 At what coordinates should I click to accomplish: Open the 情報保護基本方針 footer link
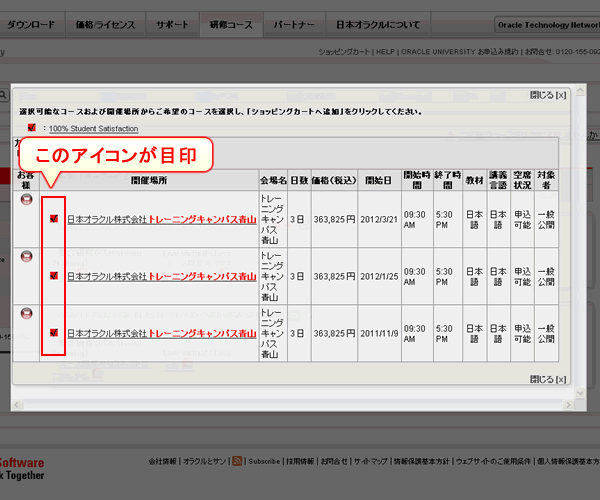(x=422, y=462)
